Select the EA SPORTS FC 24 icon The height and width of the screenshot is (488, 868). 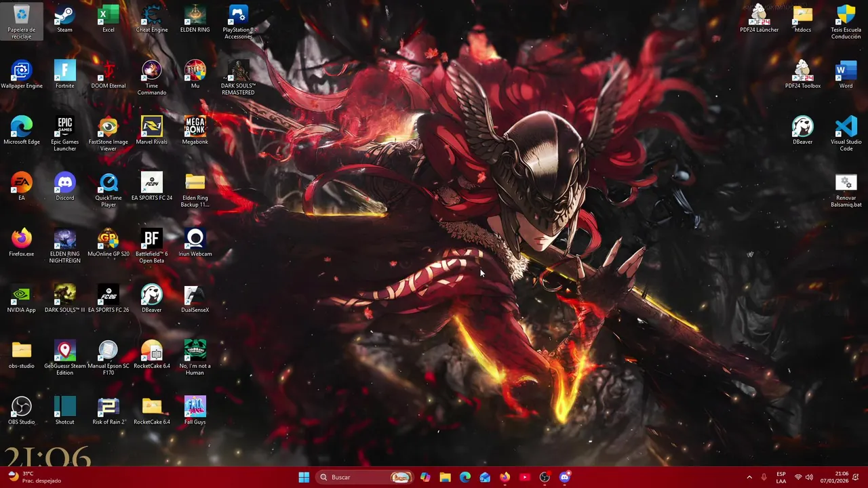pos(152,186)
